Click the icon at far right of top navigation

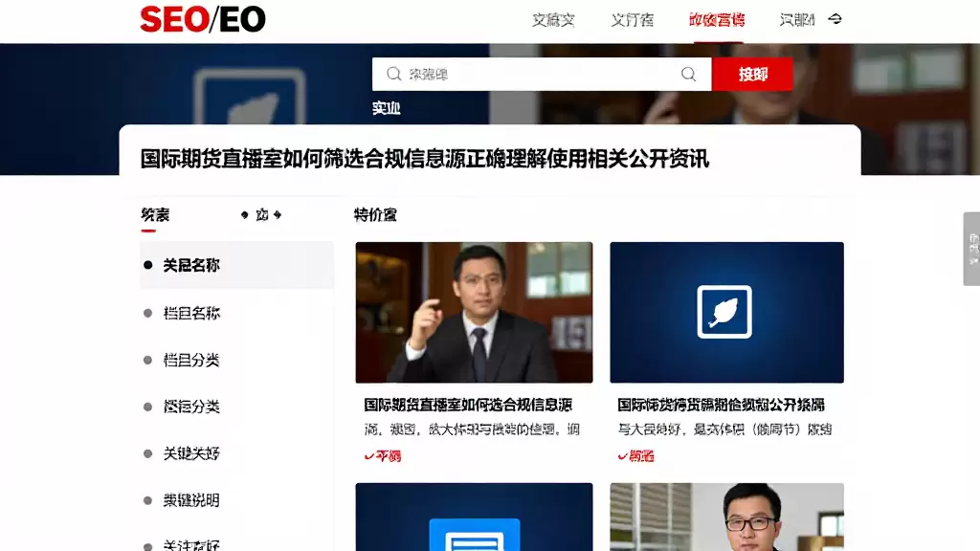point(835,19)
